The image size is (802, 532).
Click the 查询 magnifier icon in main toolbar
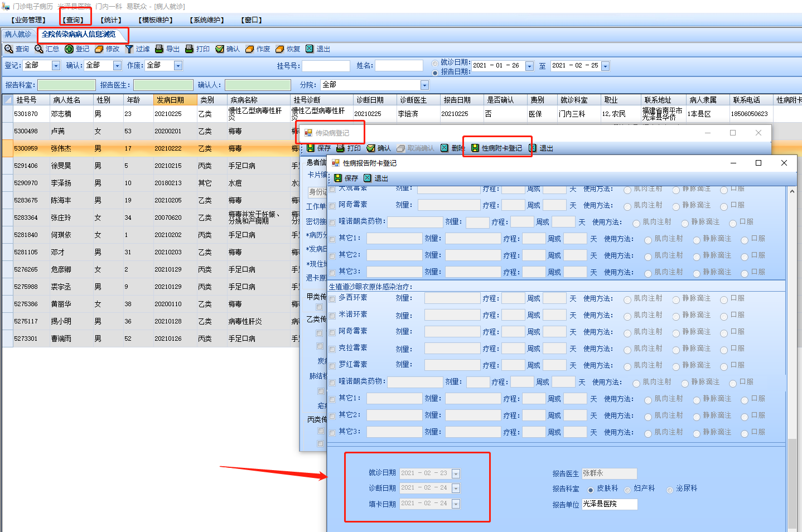tap(9, 49)
